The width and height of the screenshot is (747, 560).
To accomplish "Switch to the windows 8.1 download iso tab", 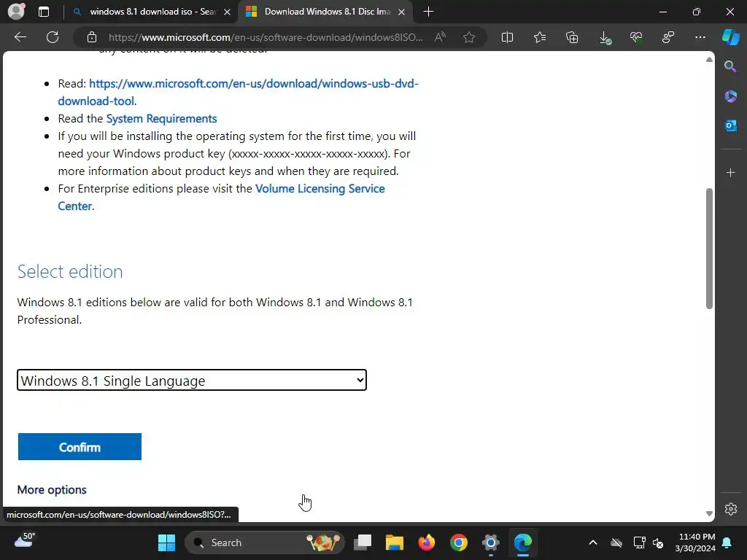I will (x=151, y=12).
